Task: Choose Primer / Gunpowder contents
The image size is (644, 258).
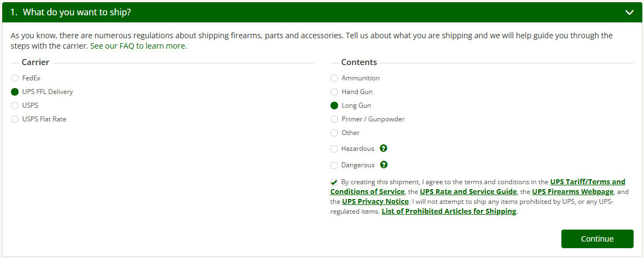Action: [334, 119]
